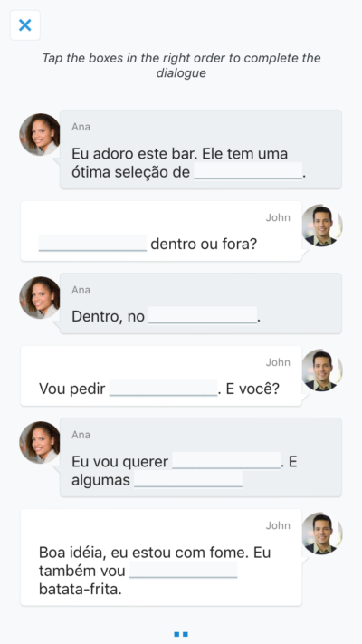Tap 'Boa idéia, eu estou com fome' text
Image resolution: width=362 pixels, height=644 pixels.
[144, 553]
